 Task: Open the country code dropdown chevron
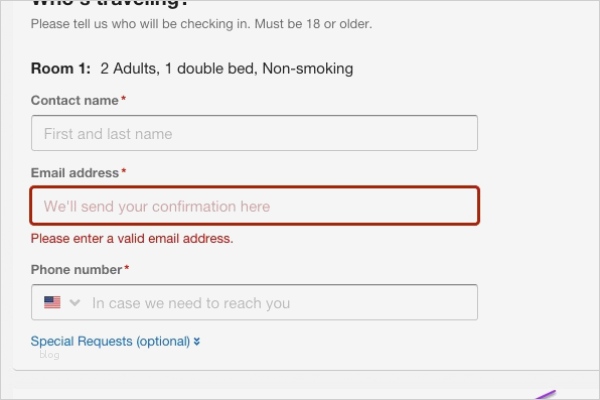tap(74, 302)
